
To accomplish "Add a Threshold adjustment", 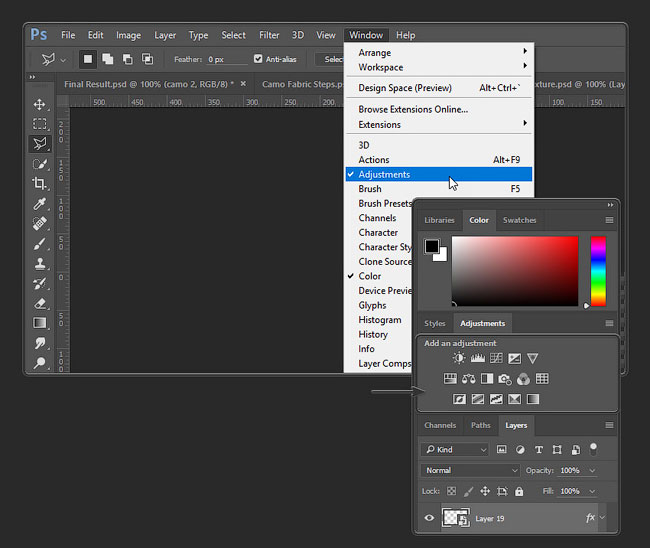I will (x=496, y=399).
